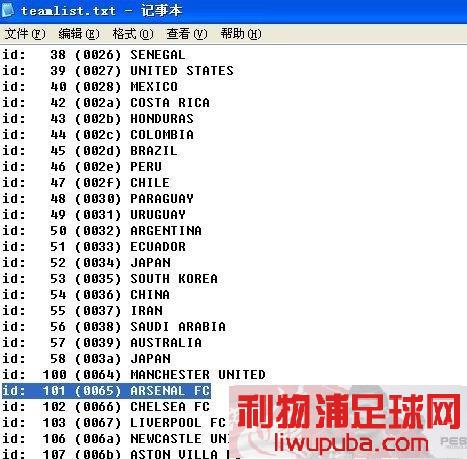
Task: Click the MEXICO line
Action: point(90,87)
